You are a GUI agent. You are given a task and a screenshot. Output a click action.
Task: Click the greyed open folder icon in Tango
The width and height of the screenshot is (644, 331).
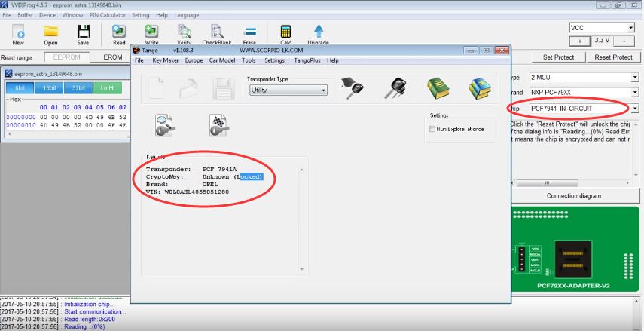pyautogui.click(x=188, y=88)
